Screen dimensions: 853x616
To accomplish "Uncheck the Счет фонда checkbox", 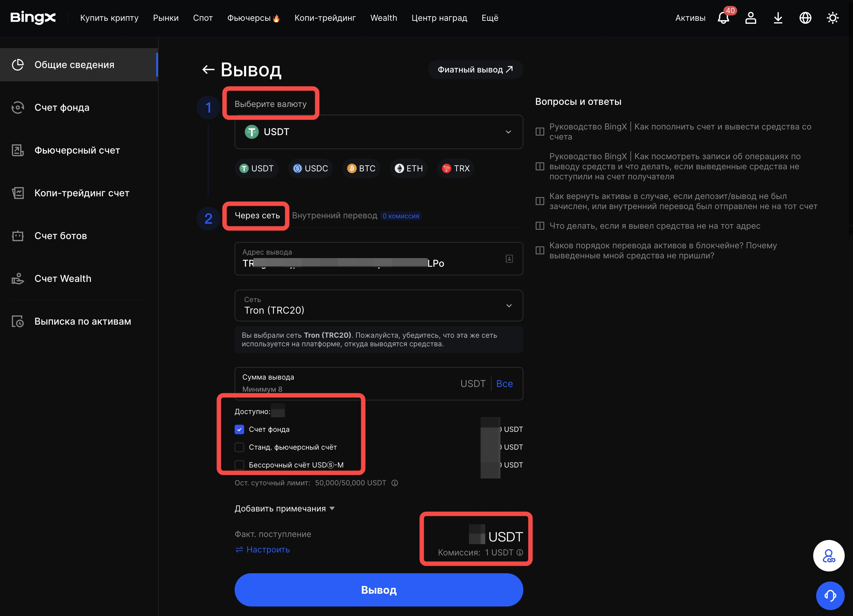I will (239, 429).
